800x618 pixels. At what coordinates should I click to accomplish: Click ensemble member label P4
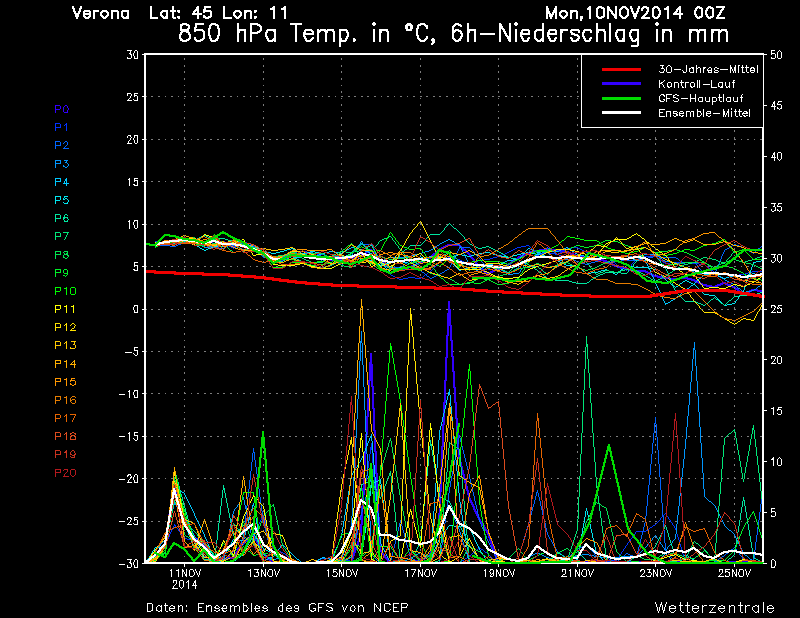(x=62, y=182)
